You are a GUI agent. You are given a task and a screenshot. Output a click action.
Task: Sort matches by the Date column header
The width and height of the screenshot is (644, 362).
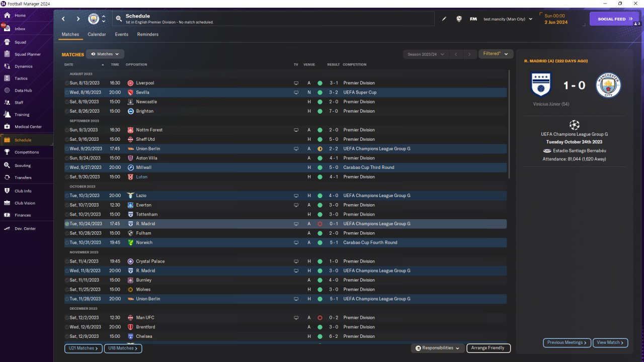point(69,64)
